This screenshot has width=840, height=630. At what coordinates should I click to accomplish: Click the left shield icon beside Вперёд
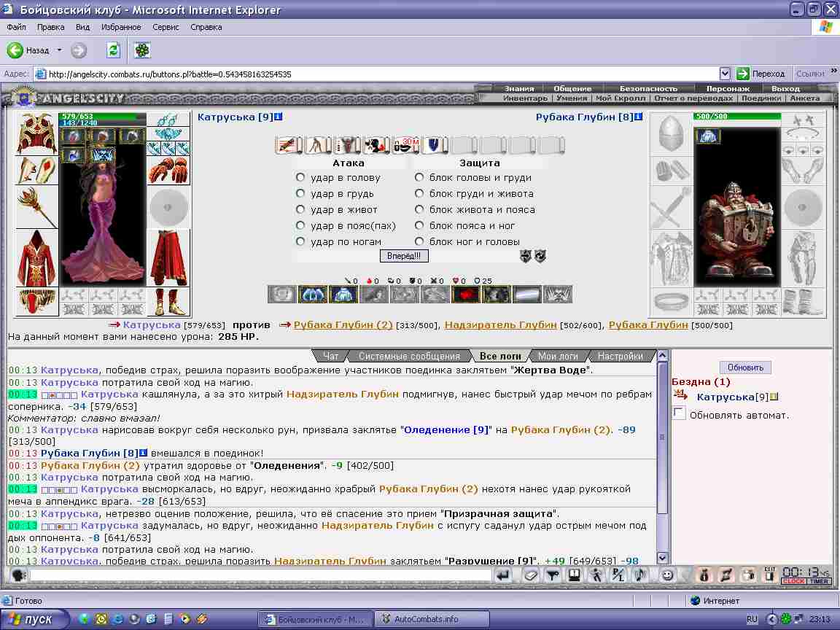tap(525, 256)
